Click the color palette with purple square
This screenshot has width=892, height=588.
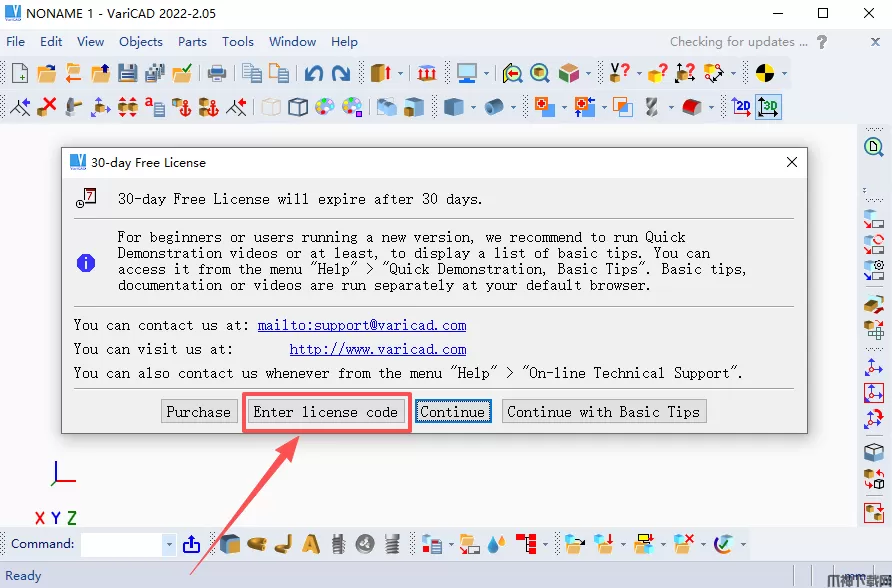(352, 106)
